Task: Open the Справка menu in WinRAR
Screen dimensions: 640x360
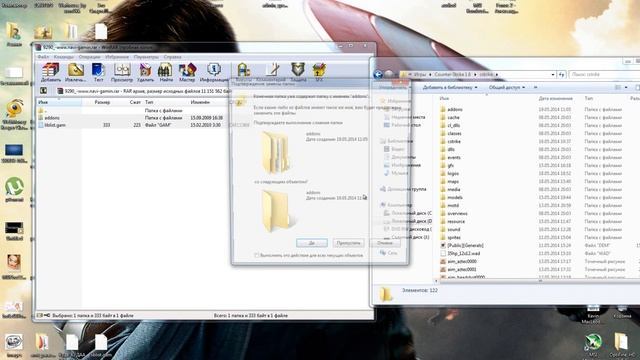Action: 172,57
